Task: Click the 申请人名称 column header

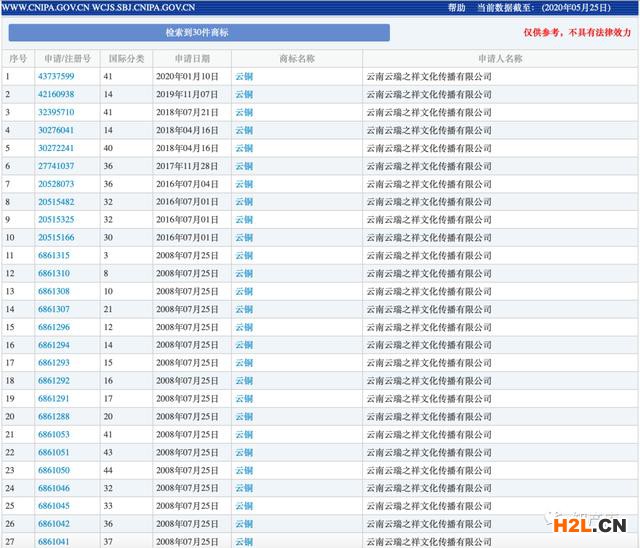Action: coord(499,59)
